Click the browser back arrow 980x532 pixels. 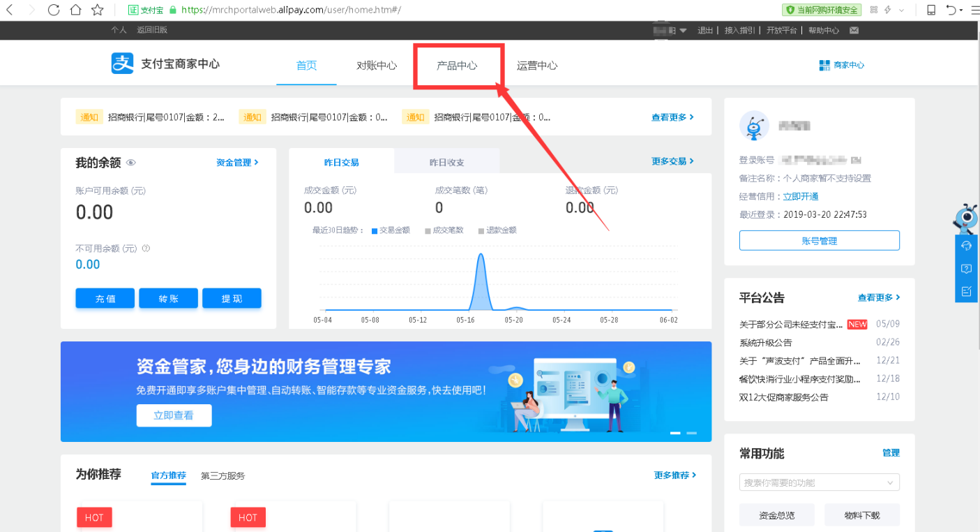tap(10, 10)
